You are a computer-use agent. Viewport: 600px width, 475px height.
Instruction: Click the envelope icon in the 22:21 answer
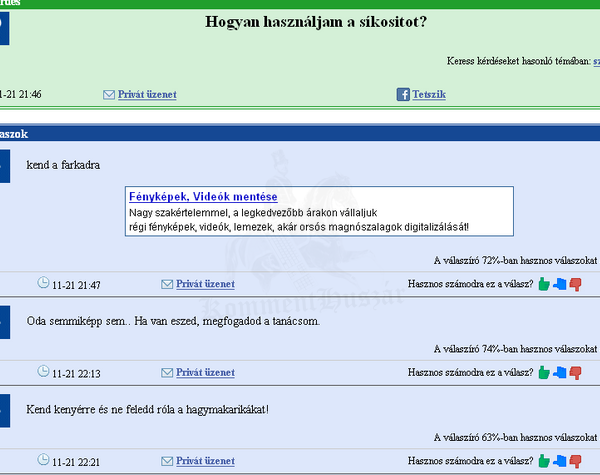click(x=167, y=461)
